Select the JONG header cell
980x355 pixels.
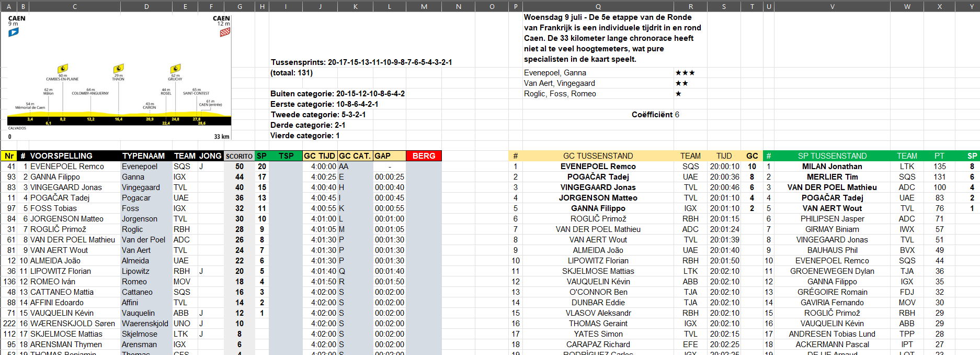(x=210, y=156)
